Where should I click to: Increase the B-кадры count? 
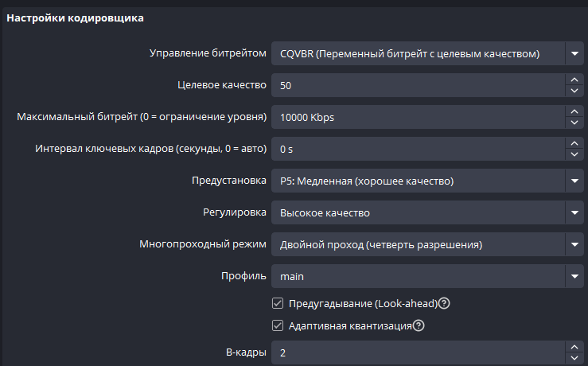tap(575, 346)
